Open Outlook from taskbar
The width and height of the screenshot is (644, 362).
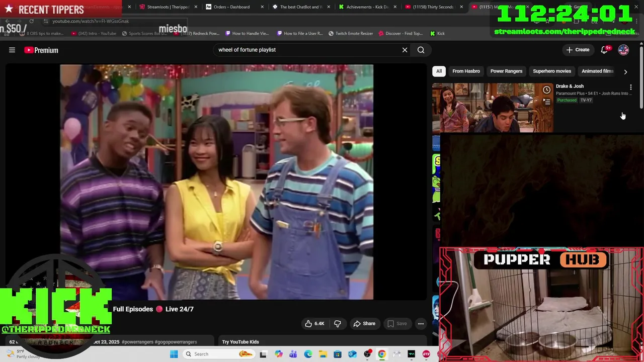tap(352, 354)
